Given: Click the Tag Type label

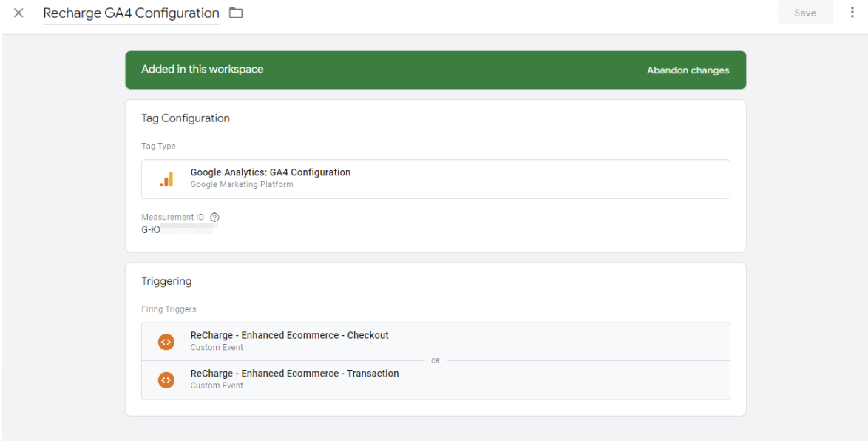Looking at the screenshot, I should click(x=158, y=147).
